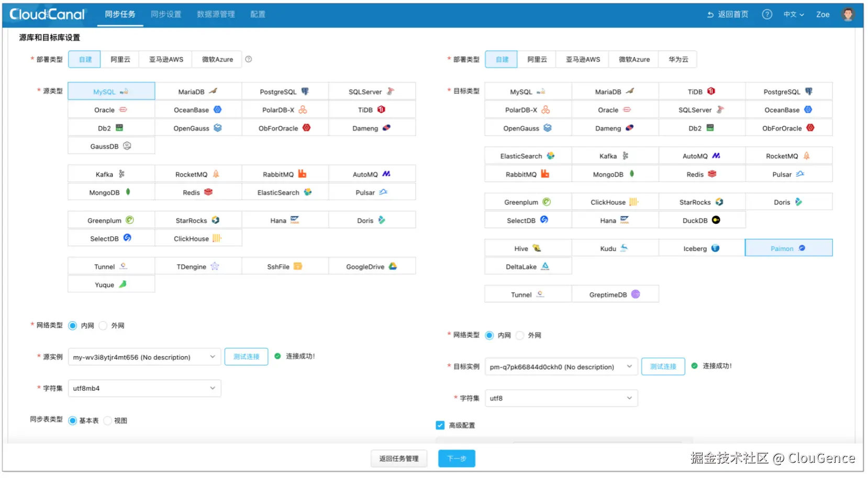Click the user avatar in top bar
Screen dimensions: 868x478
(x=848, y=14)
